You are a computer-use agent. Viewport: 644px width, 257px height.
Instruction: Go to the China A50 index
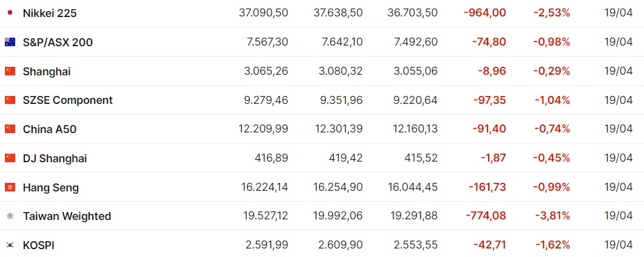click(50, 129)
